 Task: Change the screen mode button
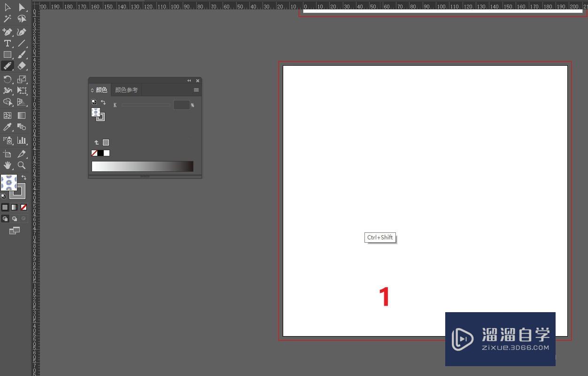click(15, 230)
